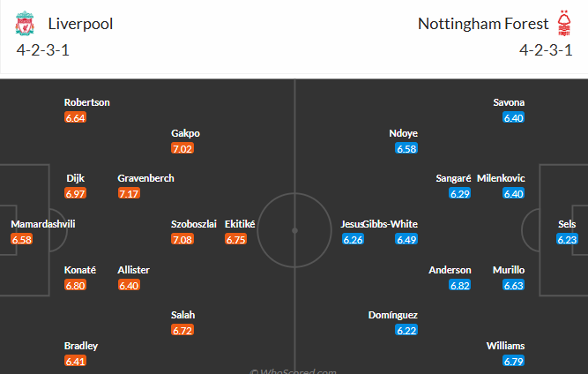Click Williams' 6.79 rating badge
The height and width of the screenshot is (374, 588).
[514, 361]
